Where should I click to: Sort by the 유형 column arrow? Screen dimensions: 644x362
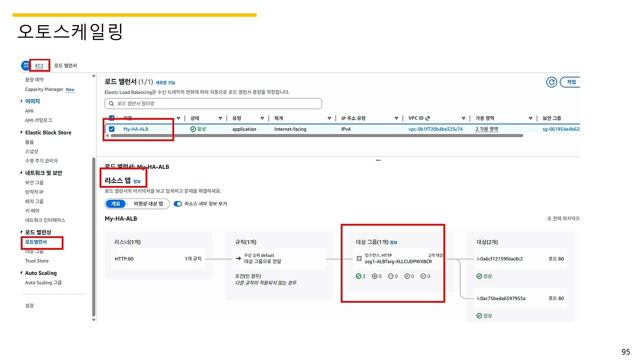click(263, 118)
